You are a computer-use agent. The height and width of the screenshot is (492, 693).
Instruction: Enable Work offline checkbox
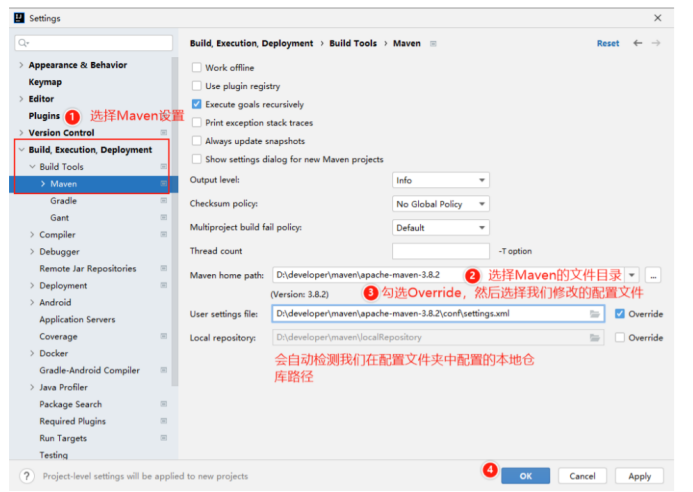click(x=197, y=67)
